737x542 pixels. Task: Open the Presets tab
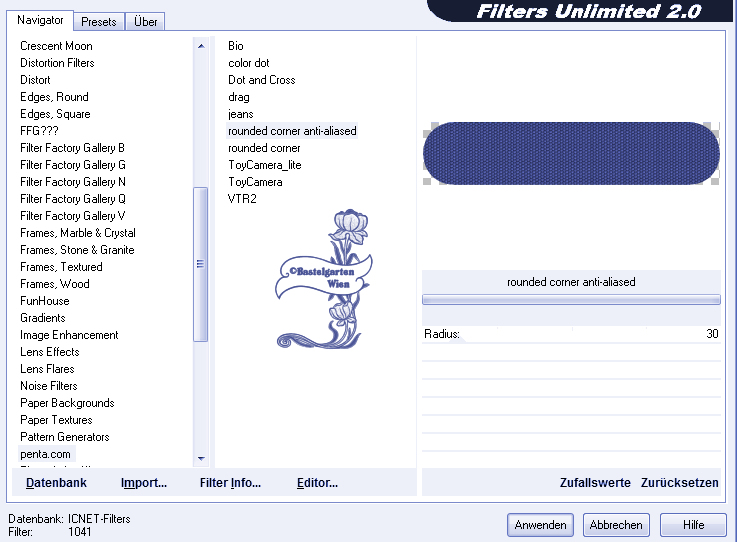pos(99,22)
